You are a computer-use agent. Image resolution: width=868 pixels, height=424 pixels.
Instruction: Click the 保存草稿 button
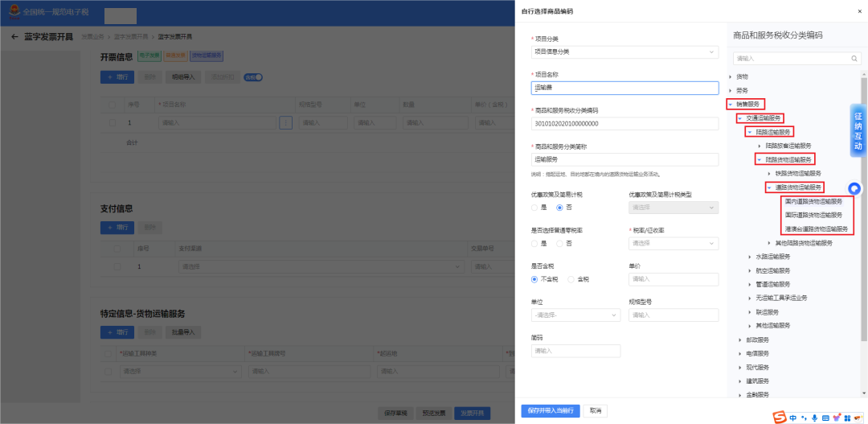point(395,413)
